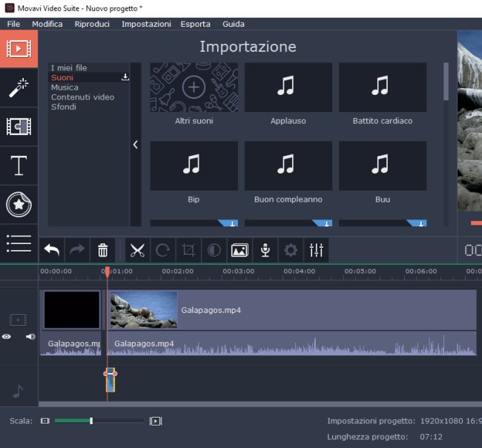Screen dimensions: 482x448
Task: Open the More tools list tab
Action: click(x=19, y=243)
